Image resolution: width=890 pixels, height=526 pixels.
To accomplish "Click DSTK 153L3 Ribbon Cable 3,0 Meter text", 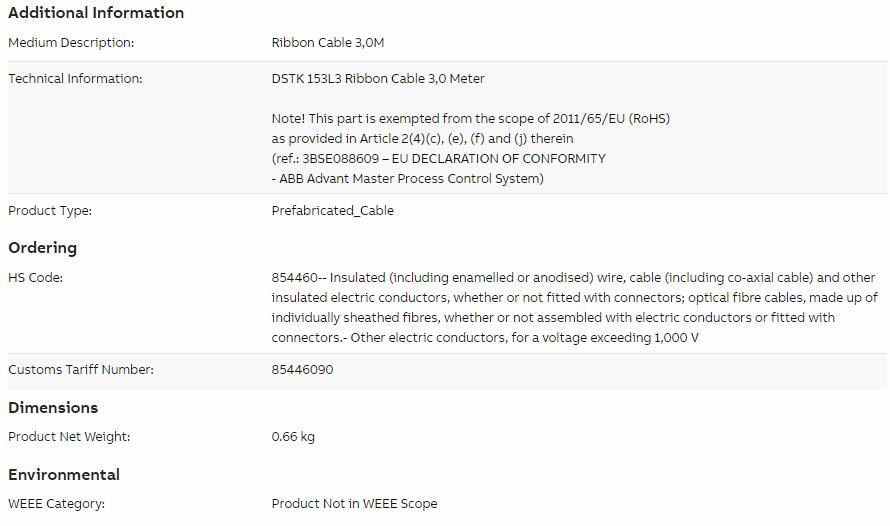I will pyautogui.click(x=378, y=78).
